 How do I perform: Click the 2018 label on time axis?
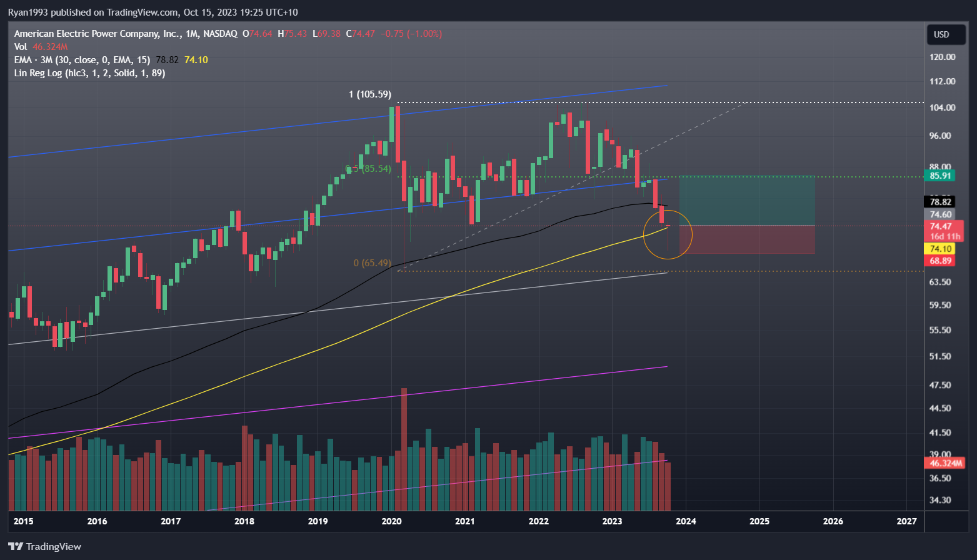pos(244,521)
